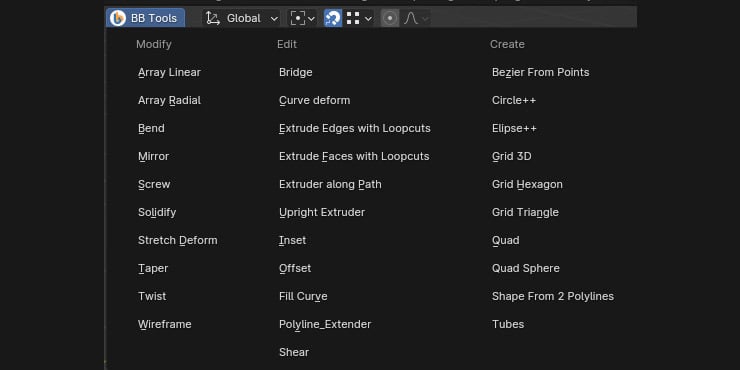This screenshot has width=740, height=370.
Task: Click the pivot point icon
Action: tap(298, 18)
